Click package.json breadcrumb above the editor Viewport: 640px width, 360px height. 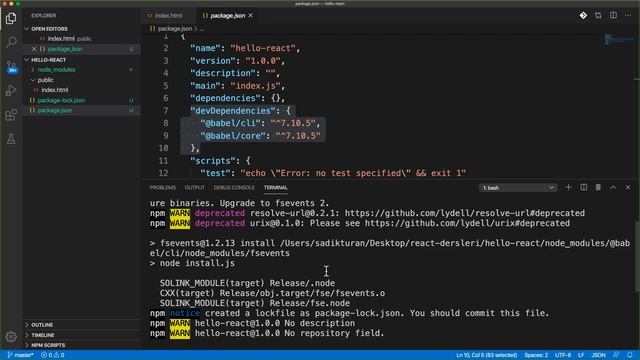(x=175, y=29)
